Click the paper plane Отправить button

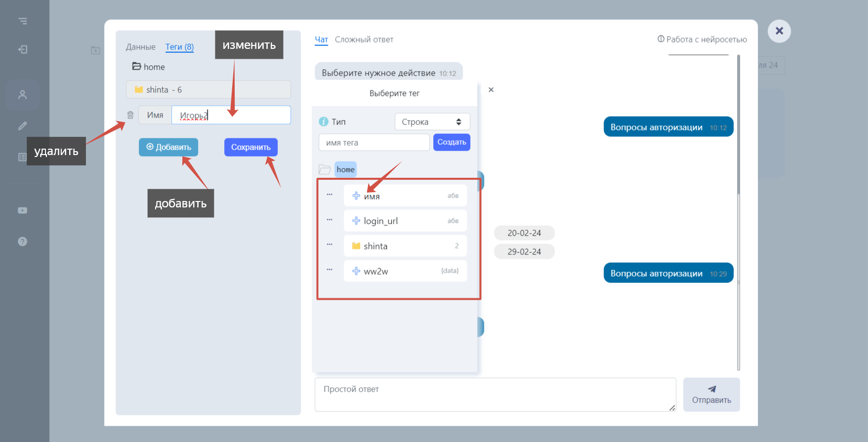click(x=711, y=395)
